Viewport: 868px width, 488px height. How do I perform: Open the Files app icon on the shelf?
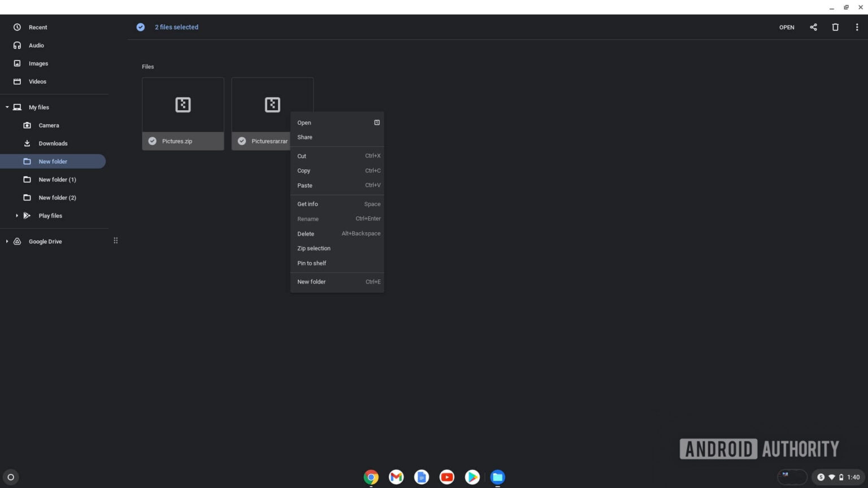pos(497,477)
